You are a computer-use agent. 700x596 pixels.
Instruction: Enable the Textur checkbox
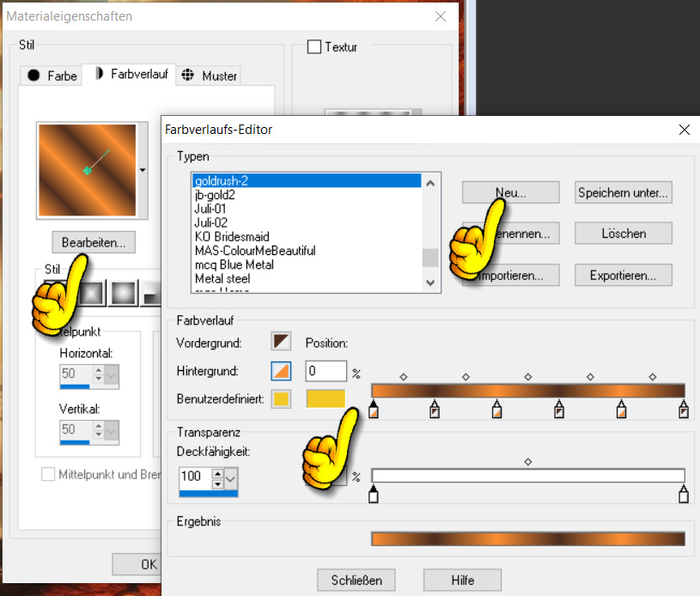point(314,47)
